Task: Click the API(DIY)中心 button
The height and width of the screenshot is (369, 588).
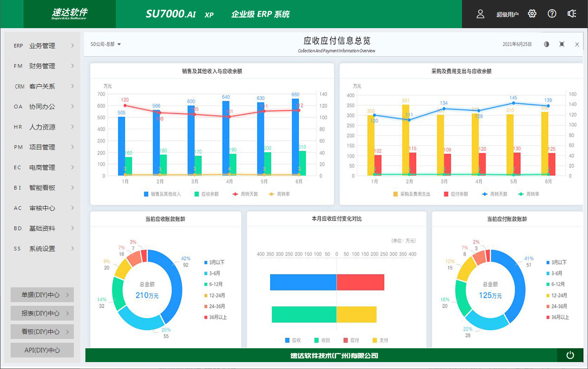Action: tap(42, 350)
